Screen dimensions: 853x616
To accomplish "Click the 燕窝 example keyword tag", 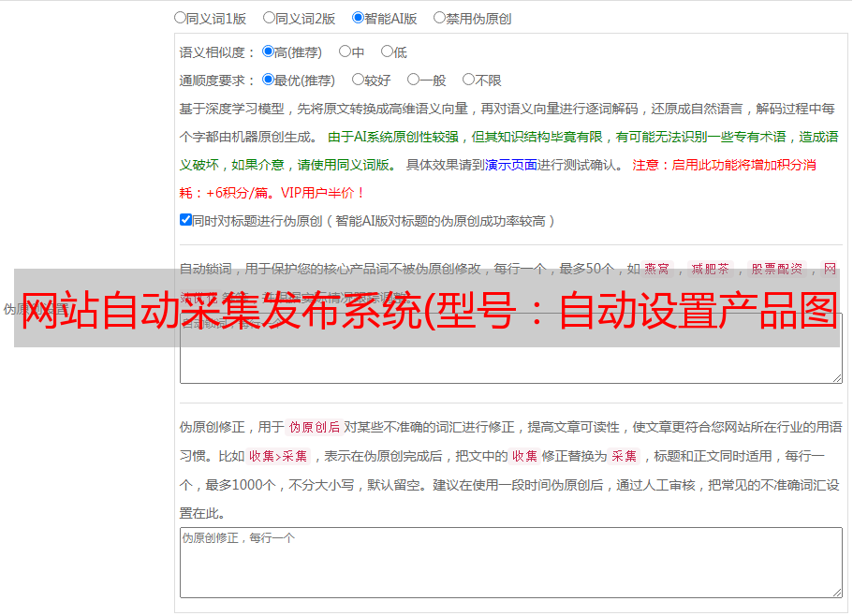I will (x=657, y=269).
